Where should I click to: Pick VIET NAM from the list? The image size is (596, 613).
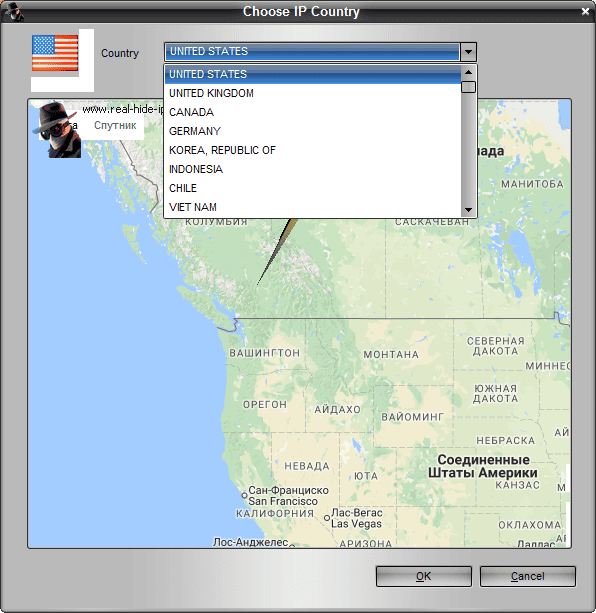(313, 207)
